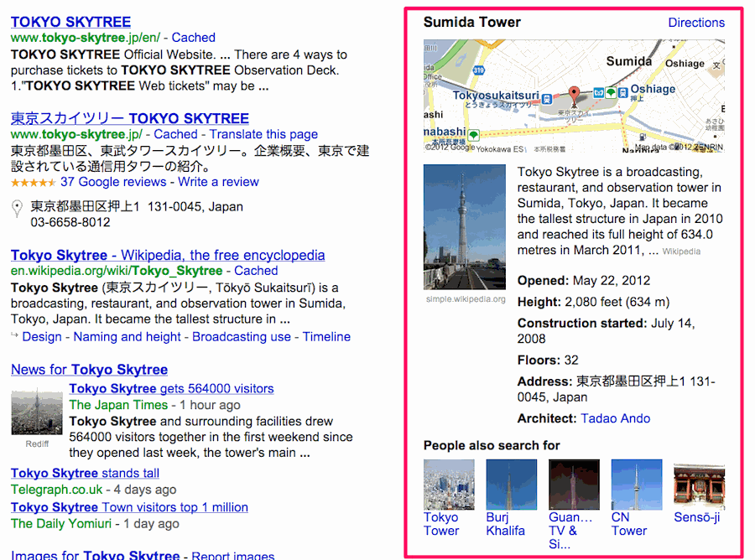Jump to Naming and height section
The height and width of the screenshot is (560, 755).
tap(127, 337)
